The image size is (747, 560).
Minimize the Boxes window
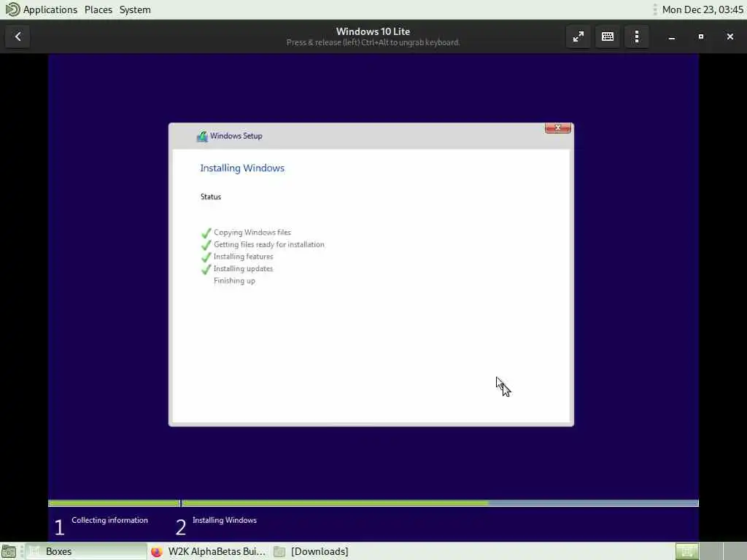[x=672, y=36]
